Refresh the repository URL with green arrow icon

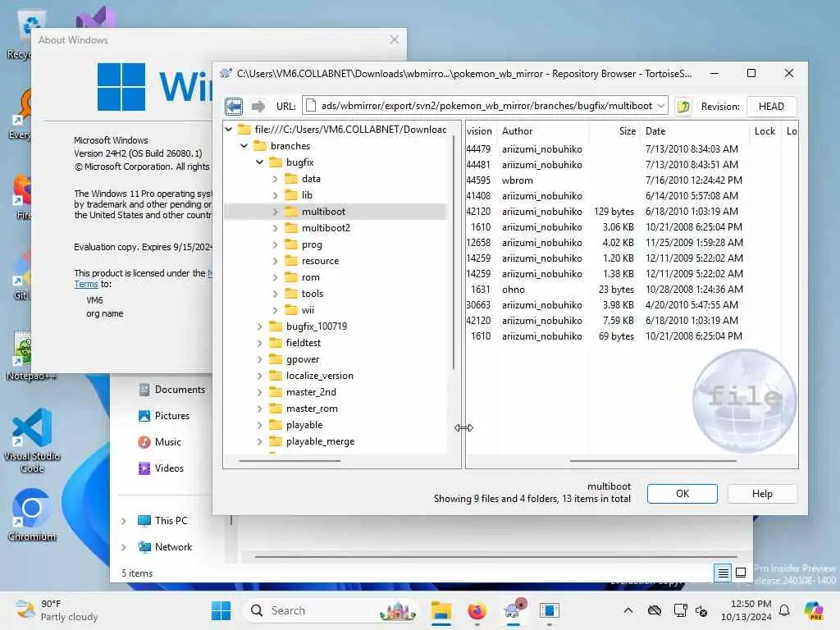(683, 106)
